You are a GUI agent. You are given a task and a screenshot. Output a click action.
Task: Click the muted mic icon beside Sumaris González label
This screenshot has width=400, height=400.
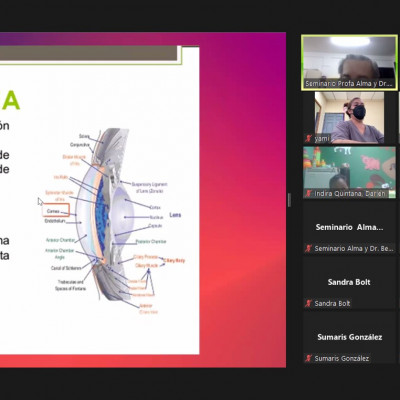(308, 358)
